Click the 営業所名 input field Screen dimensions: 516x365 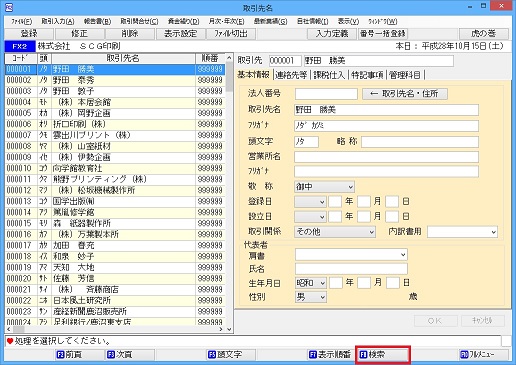[386, 157]
